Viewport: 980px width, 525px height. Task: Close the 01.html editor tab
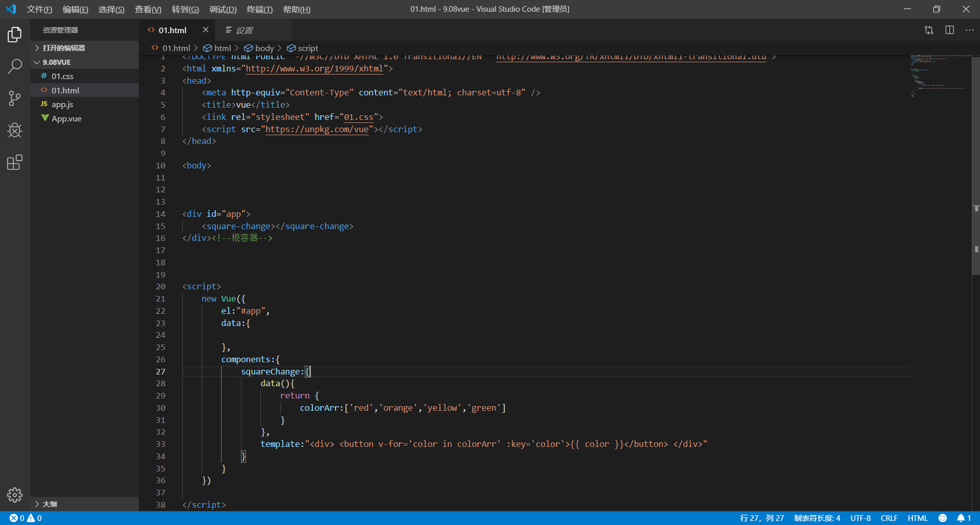pyautogui.click(x=205, y=30)
